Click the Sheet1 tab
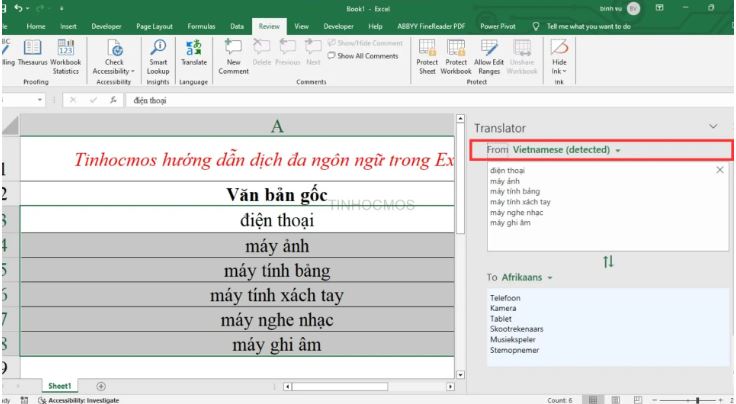This screenshot has height=404, width=736. coord(60,386)
